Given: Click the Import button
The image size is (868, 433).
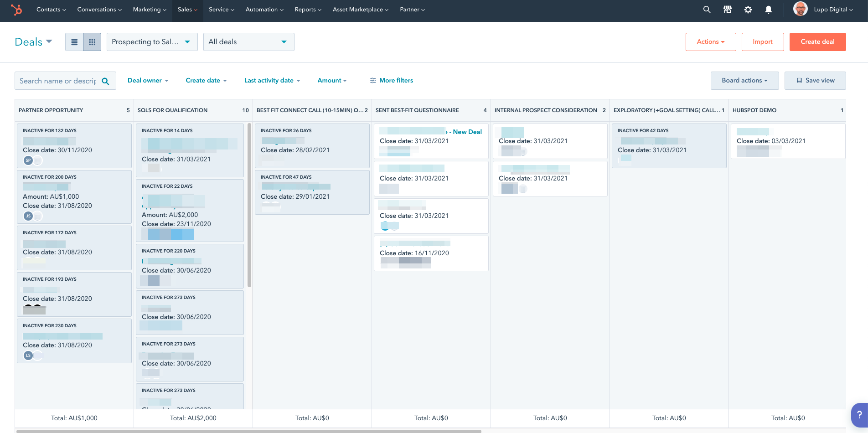Looking at the screenshot, I should pyautogui.click(x=762, y=41).
